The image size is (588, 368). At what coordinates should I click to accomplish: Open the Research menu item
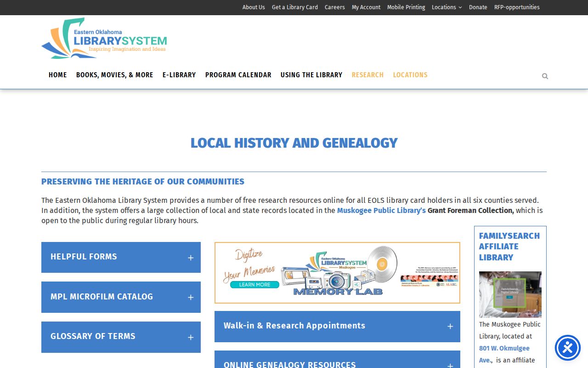(x=367, y=75)
